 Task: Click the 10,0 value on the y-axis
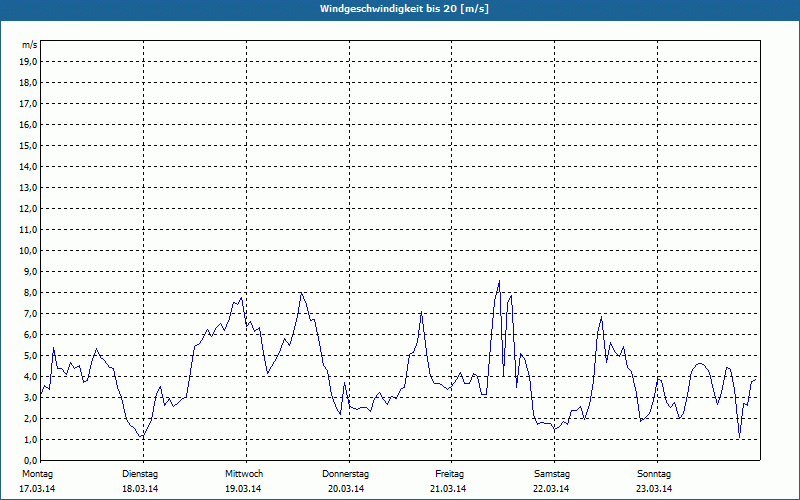[x=29, y=251]
